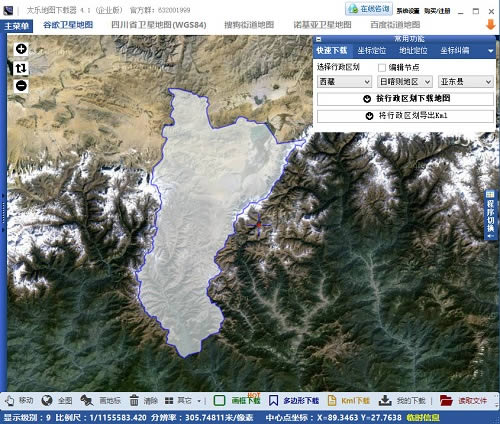500x424 pixels.
Task: Toggle the 编辑节点 checkbox
Action: click(382, 68)
